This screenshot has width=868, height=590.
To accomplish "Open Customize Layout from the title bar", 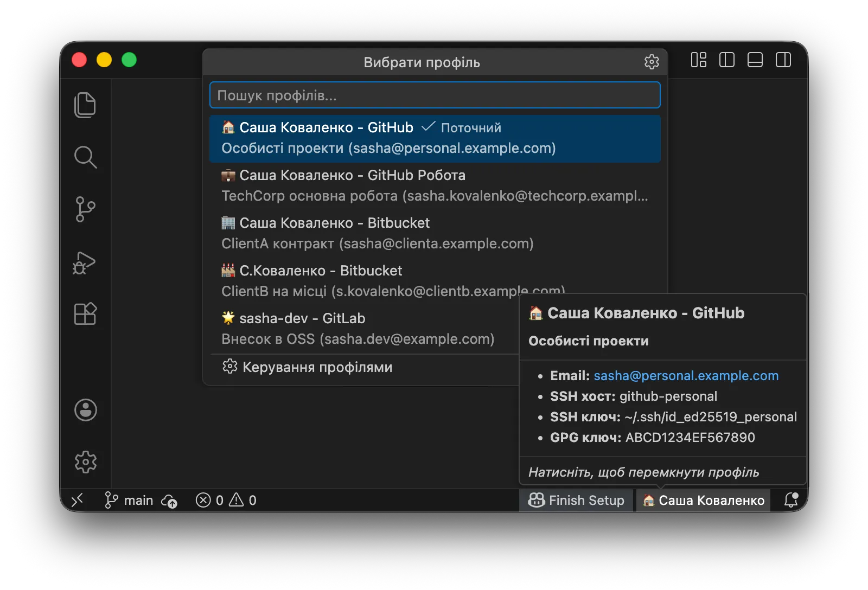I will coord(699,60).
